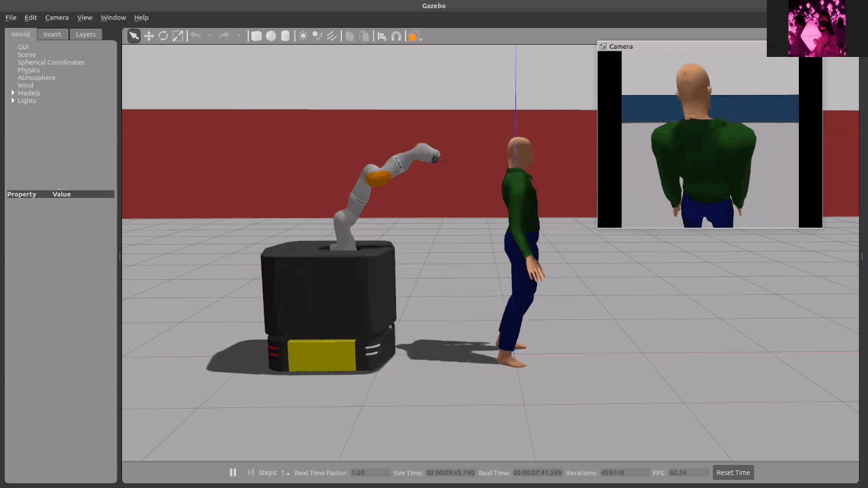
Task: Click the robot's yellow front panel
Action: 321,355
